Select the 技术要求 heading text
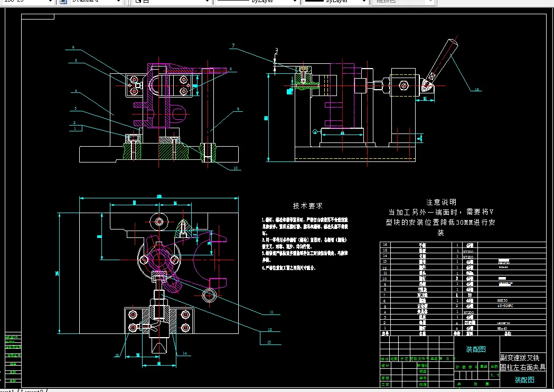 tap(307, 206)
